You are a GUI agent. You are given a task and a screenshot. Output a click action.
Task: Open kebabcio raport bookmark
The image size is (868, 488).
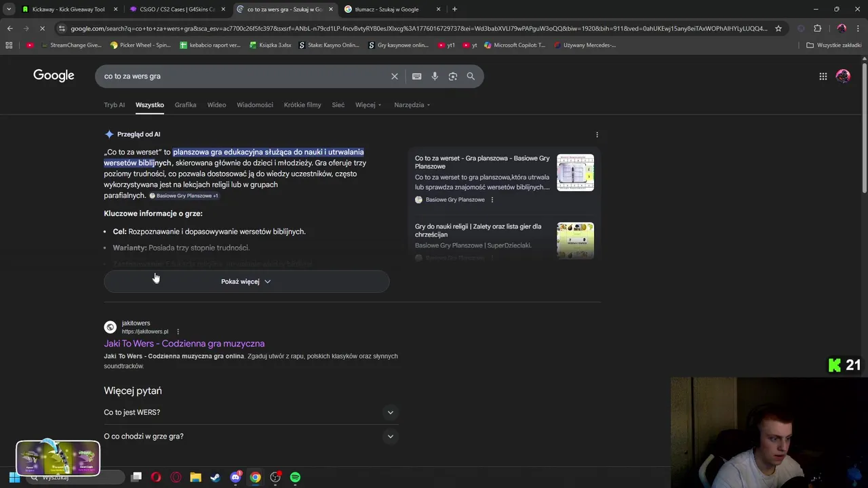tap(210, 45)
